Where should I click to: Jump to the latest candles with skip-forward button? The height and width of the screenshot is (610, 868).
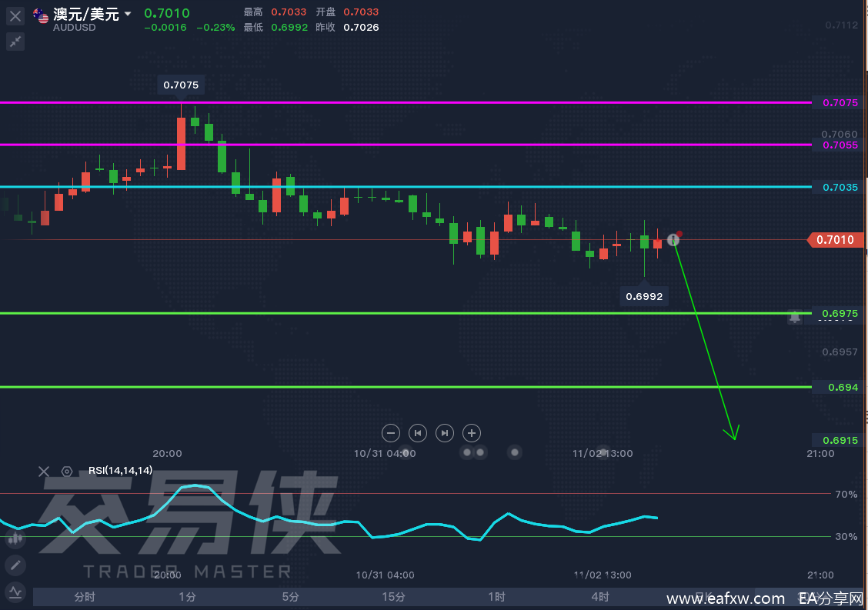445,433
